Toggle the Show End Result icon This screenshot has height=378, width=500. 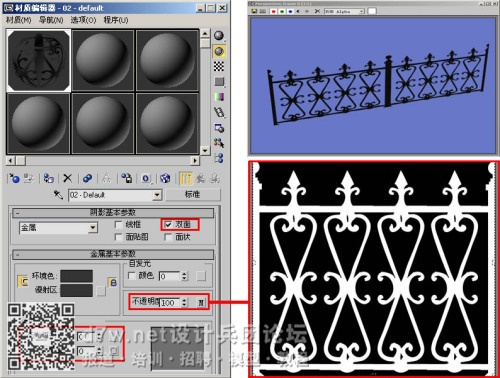(185, 178)
